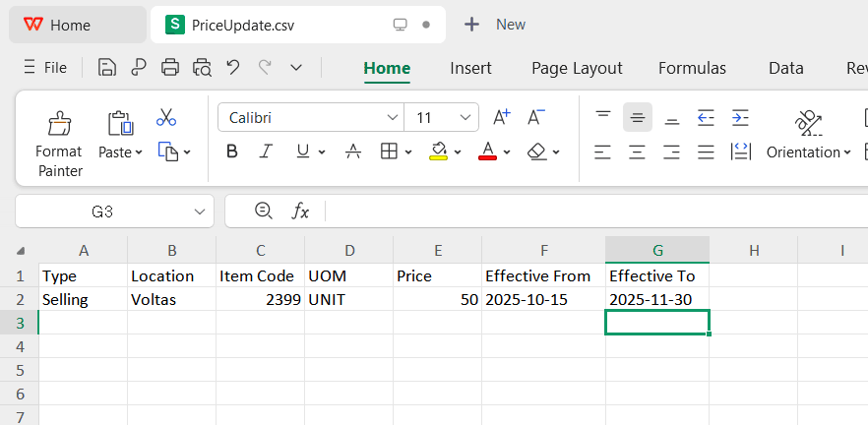The width and height of the screenshot is (868, 425).
Task: Open the File menu
Action: pyautogui.click(x=45, y=68)
